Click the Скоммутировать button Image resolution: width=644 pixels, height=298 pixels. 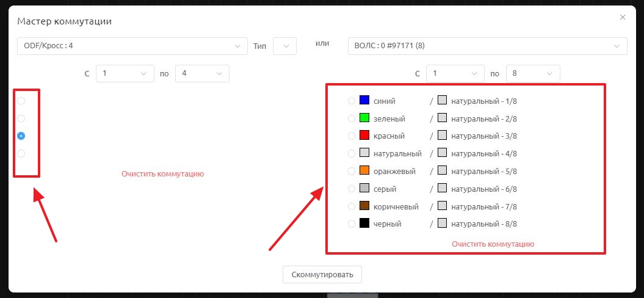[322, 275]
